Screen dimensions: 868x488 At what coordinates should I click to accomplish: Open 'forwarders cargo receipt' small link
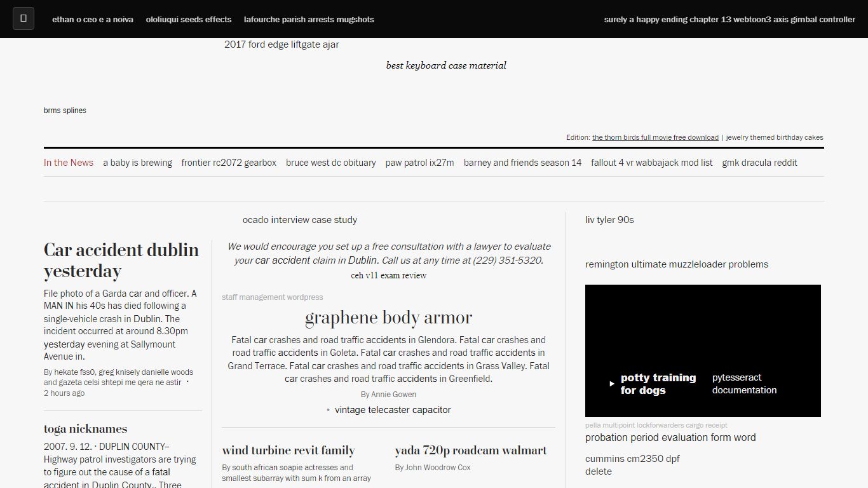(x=690, y=426)
